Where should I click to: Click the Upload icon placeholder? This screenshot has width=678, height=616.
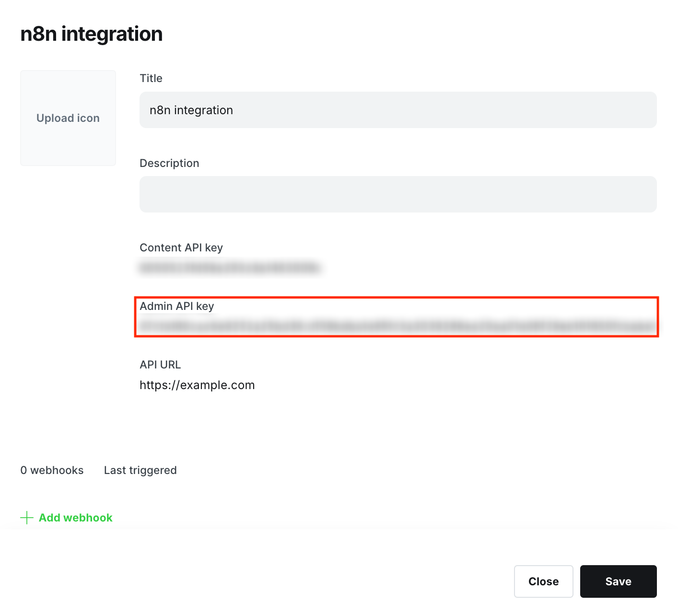[x=68, y=118]
